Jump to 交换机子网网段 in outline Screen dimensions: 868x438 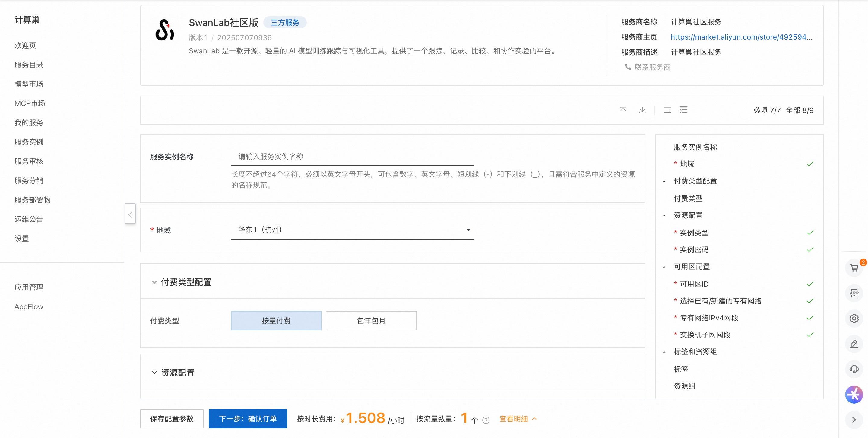(705, 335)
